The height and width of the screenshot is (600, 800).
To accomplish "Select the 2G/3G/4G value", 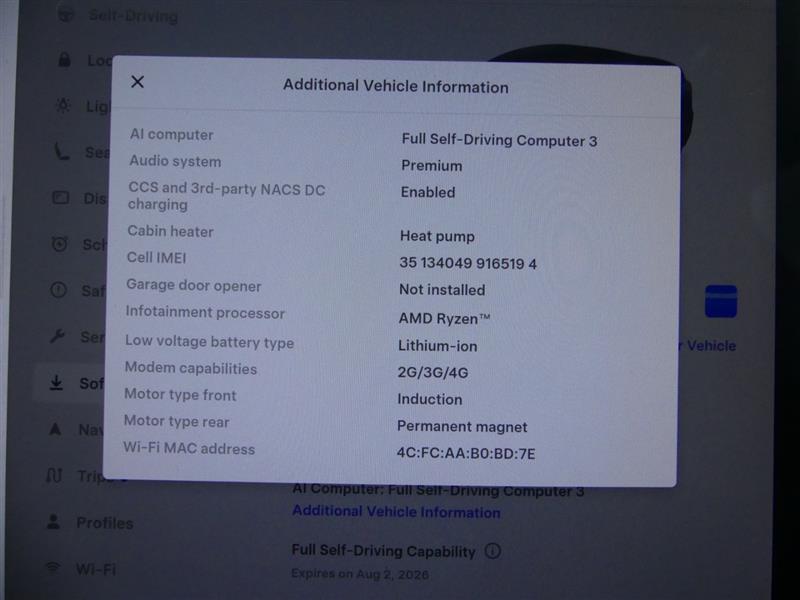I will [x=433, y=372].
